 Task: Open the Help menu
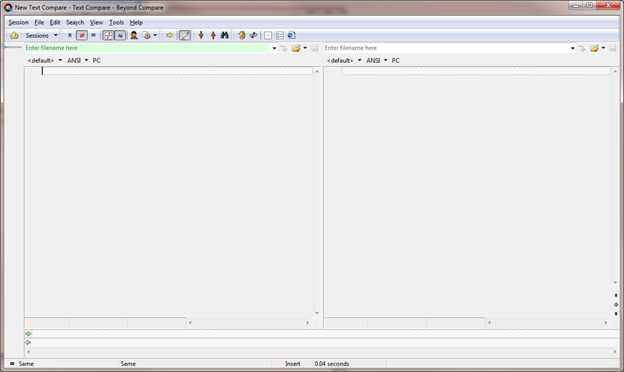point(136,22)
